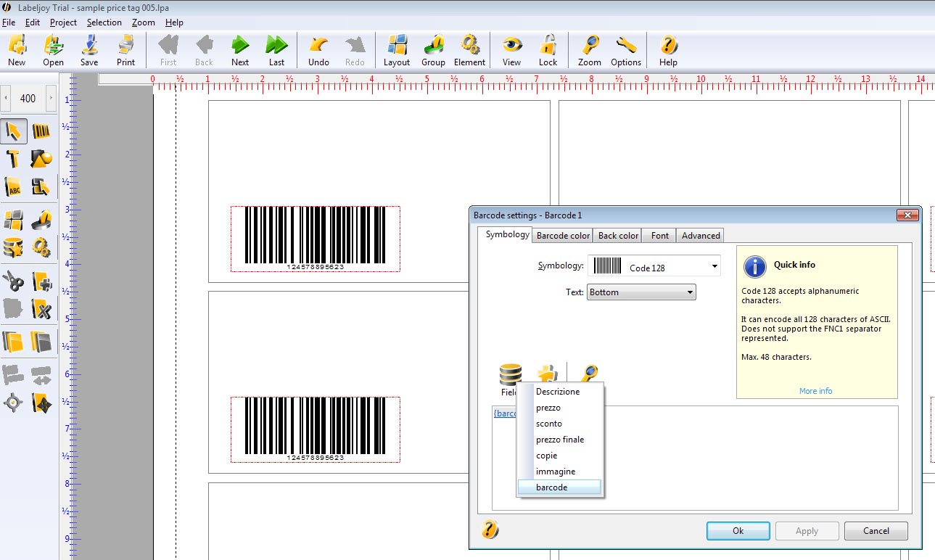Click the crosshair target tool icon
This screenshot has height=560, width=935.
14,403
